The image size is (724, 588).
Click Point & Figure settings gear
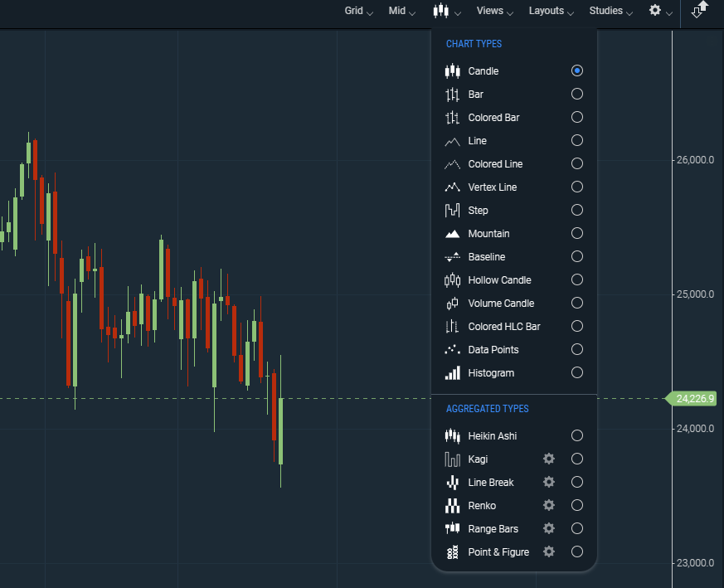coord(548,552)
